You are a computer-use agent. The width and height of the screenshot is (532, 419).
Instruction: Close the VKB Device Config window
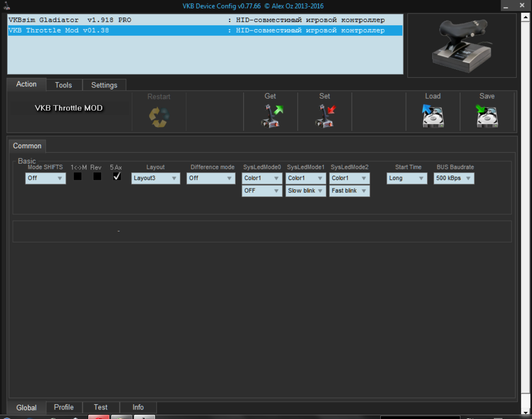click(x=522, y=5)
